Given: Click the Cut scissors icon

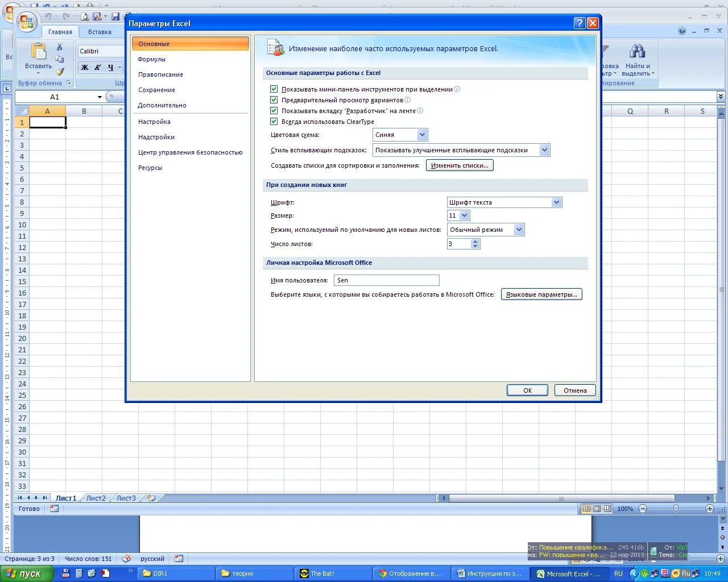Looking at the screenshot, I should pos(59,47).
